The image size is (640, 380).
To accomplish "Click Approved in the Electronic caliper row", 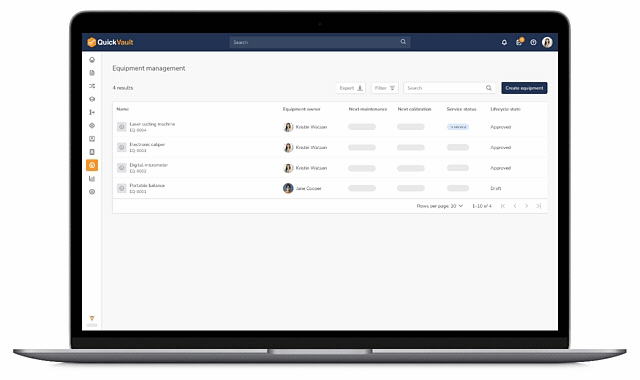I will (x=500, y=147).
